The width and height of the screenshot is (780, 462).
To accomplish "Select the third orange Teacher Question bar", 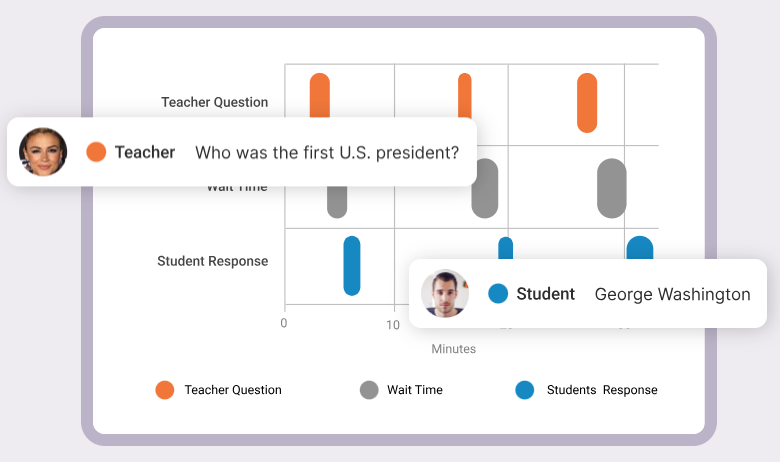I will [x=587, y=103].
